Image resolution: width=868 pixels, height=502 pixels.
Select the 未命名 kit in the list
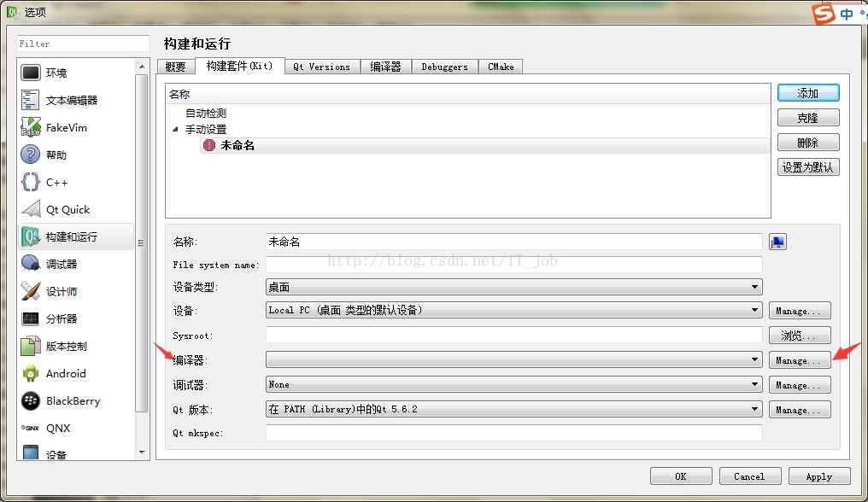point(484,145)
